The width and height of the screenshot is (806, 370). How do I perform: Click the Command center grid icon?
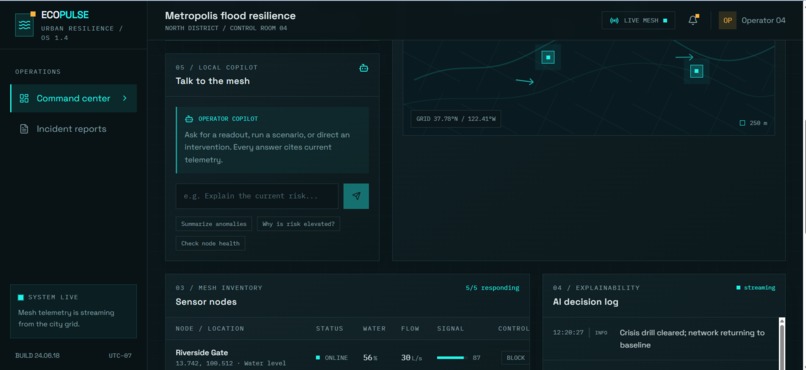coord(24,98)
